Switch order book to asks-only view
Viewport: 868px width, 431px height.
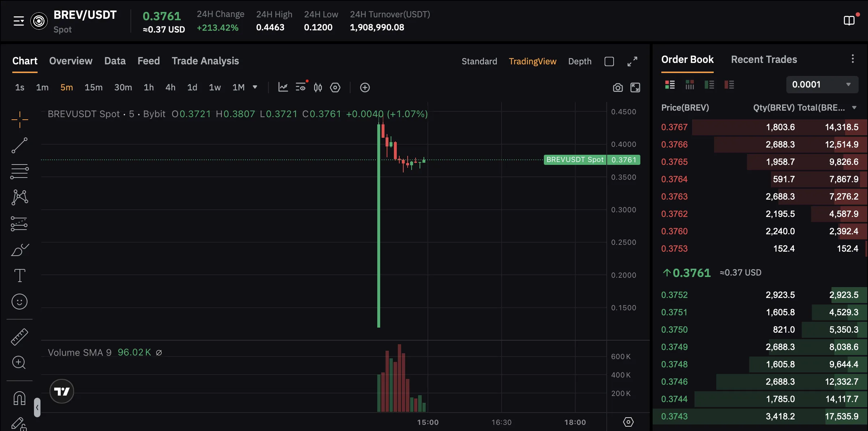(x=729, y=85)
